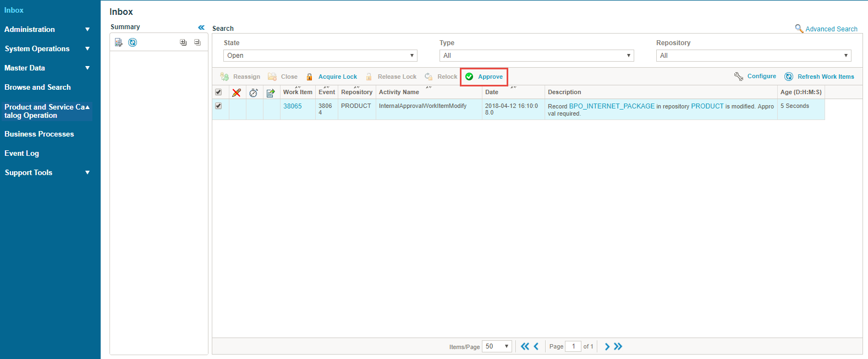Collapse all items in Summary panel
Viewport: 868px width, 359px height.
[x=197, y=42]
